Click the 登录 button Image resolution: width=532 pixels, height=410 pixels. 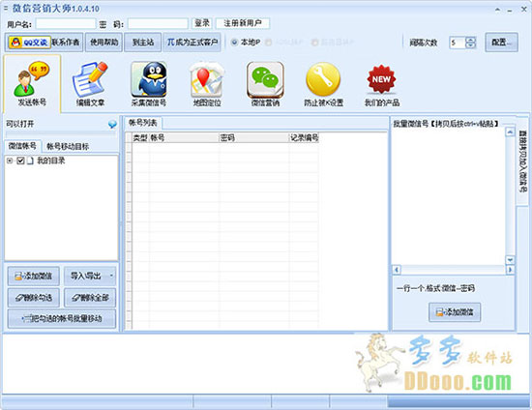tap(202, 23)
